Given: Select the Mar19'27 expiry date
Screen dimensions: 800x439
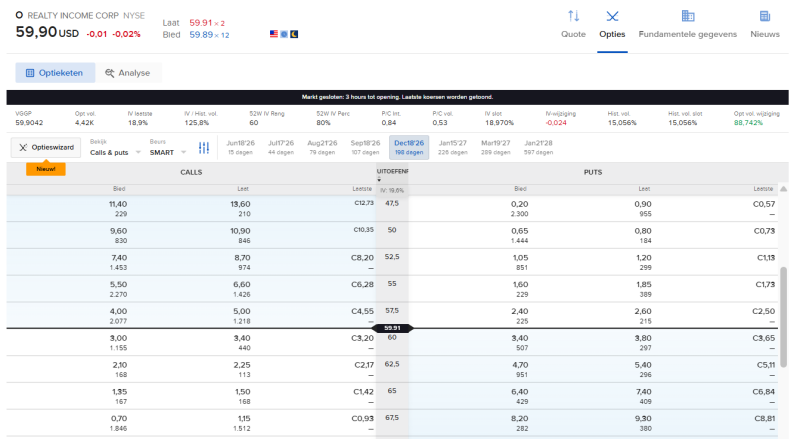Looking at the screenshot, I should (495, 147).
